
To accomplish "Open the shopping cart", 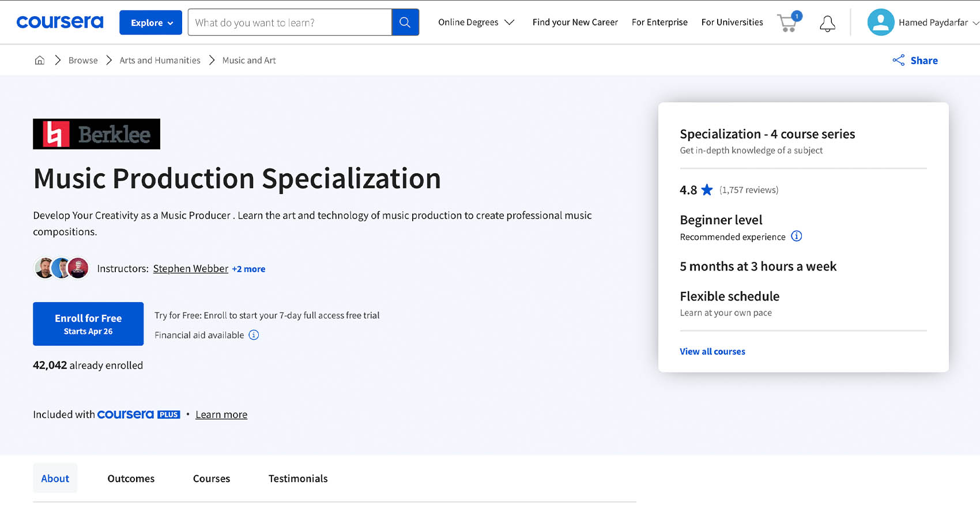I will point(788,22).
